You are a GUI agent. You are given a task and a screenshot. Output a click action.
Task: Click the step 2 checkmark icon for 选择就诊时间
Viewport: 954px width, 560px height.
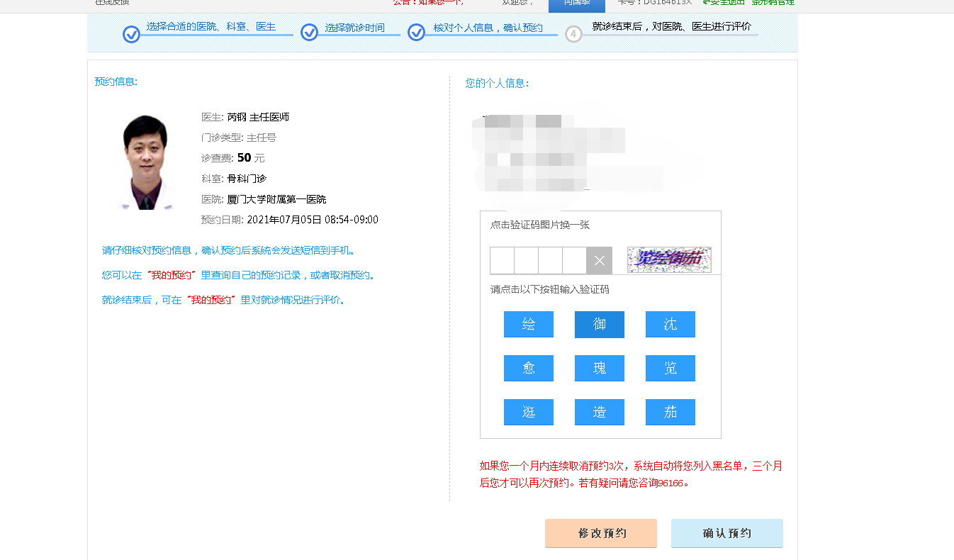click(309, 33)
